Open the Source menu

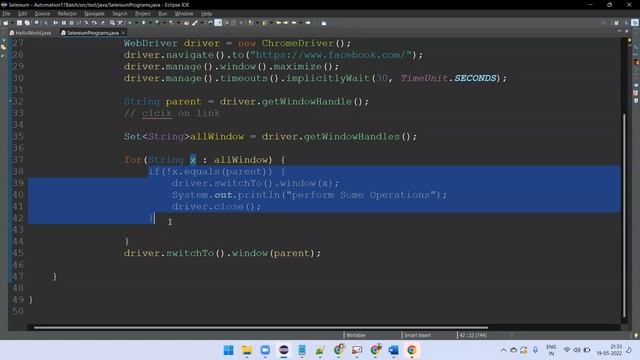click(x=42, y=13)
